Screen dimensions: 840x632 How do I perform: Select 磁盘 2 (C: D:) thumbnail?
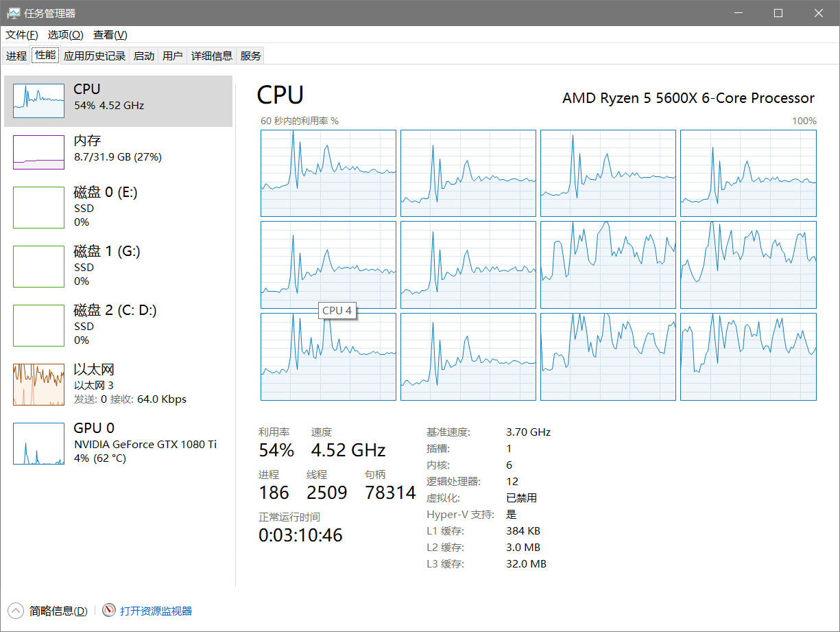coord(38,325)
